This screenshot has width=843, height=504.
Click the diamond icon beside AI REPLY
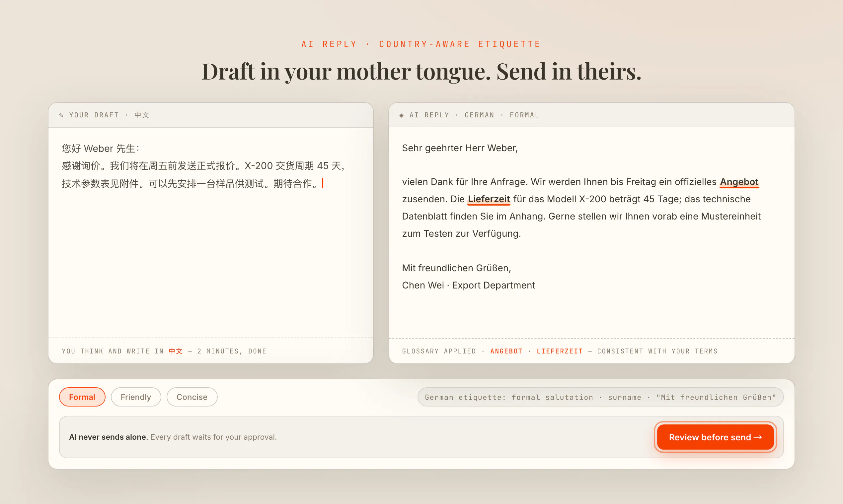tap(402, 115)
